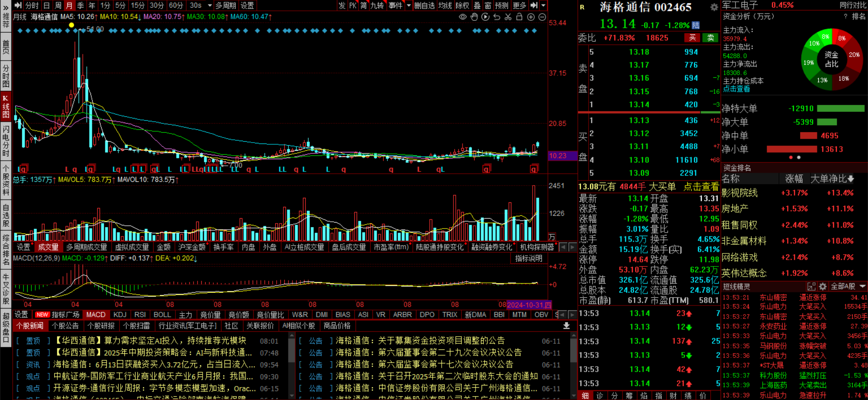868x400 pixels.
Task: Open stock settings gear next to 002465
Action: pyautogui.click(x=714, y=7)
